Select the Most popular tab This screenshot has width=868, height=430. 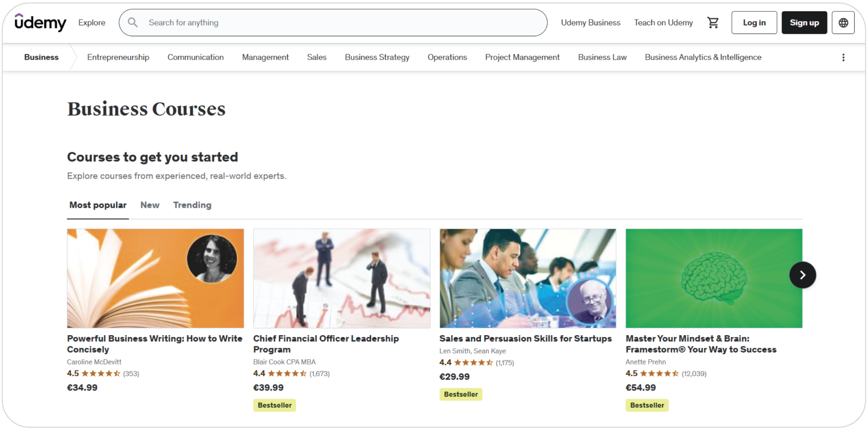tap(98, 205)
